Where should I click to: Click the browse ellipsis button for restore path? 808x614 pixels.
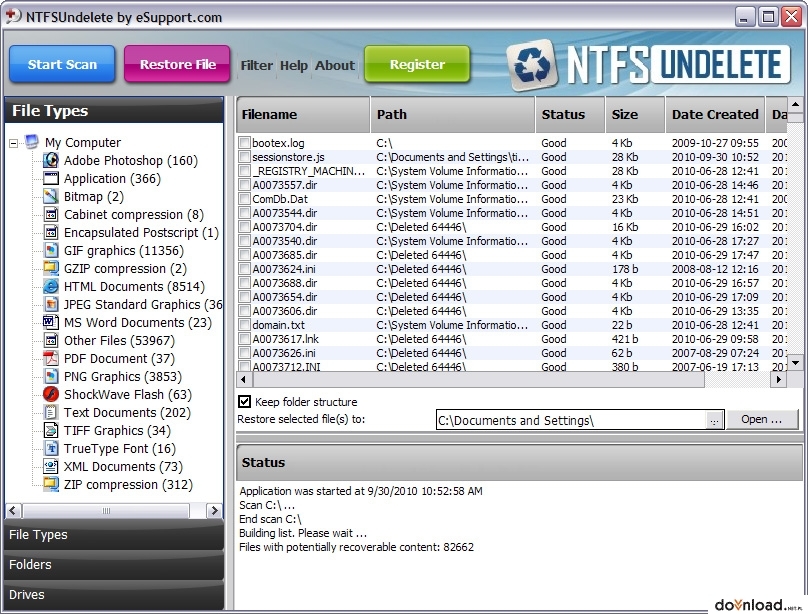point(714,421)
